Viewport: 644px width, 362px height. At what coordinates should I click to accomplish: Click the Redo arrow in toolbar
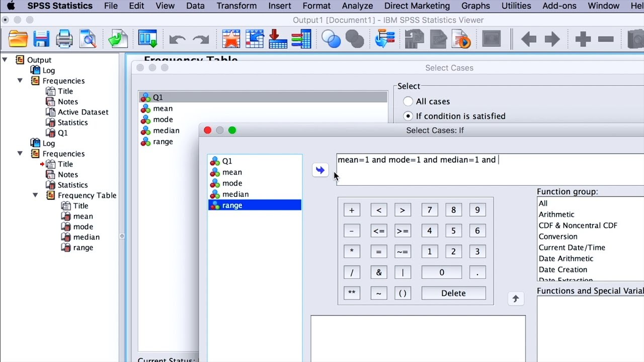201,40
